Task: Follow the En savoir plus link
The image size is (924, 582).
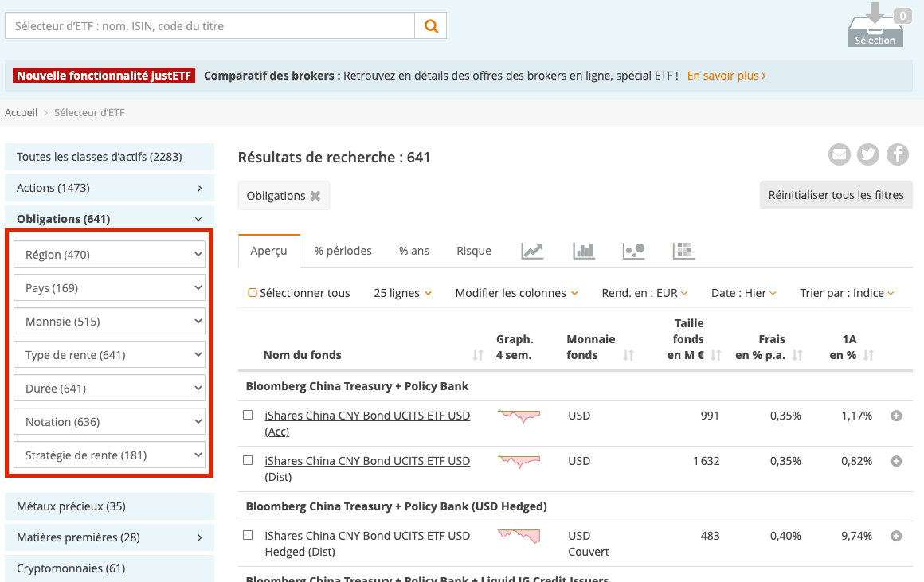Action: click(x=726, y=76)
